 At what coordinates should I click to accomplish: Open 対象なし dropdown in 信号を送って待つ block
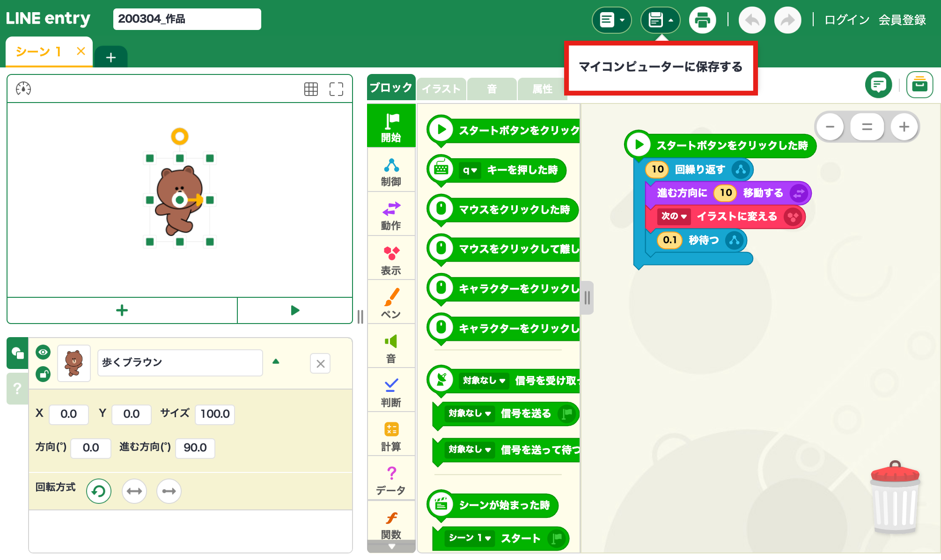469,449
